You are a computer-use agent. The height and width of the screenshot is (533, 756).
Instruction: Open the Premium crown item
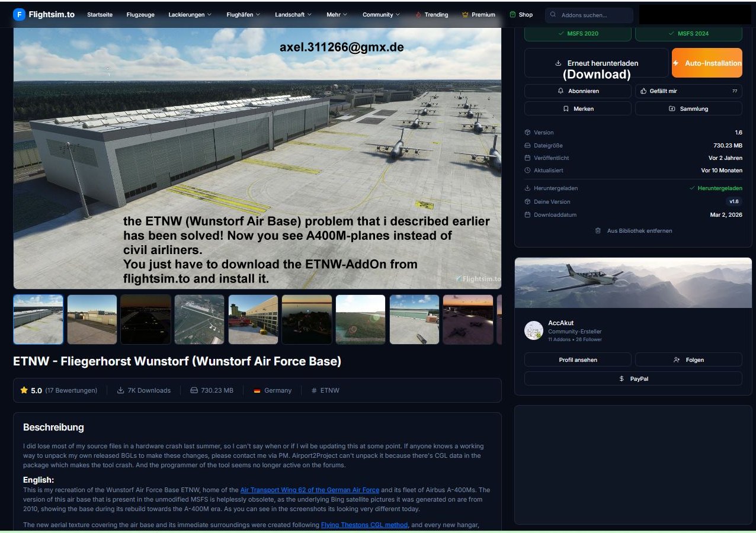(x=478, y=15)
